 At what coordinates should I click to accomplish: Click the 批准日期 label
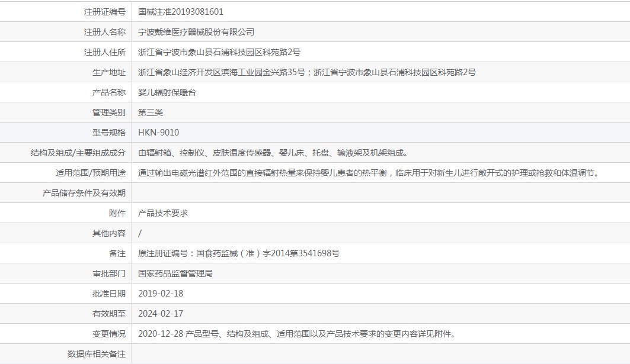[109, 294]
